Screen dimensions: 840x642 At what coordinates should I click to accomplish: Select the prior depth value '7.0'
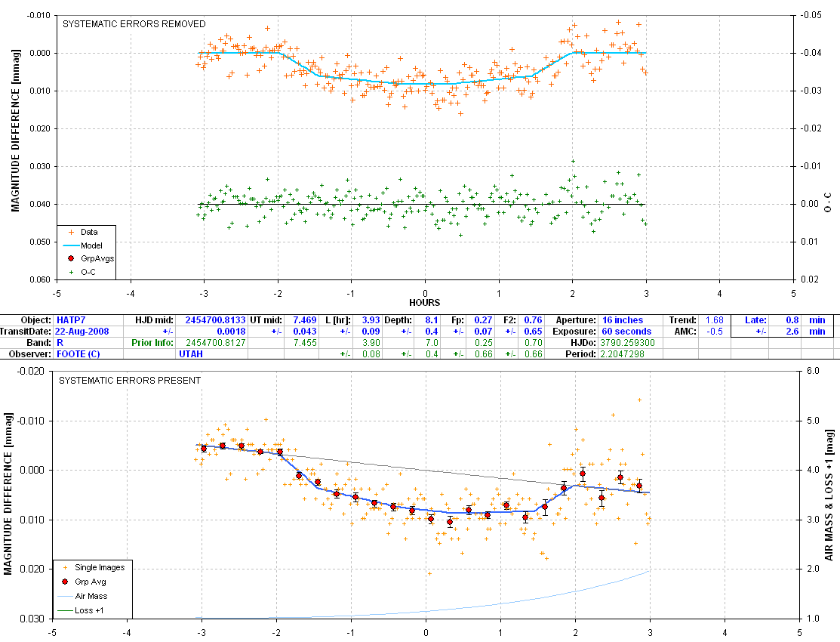[432, 343]
